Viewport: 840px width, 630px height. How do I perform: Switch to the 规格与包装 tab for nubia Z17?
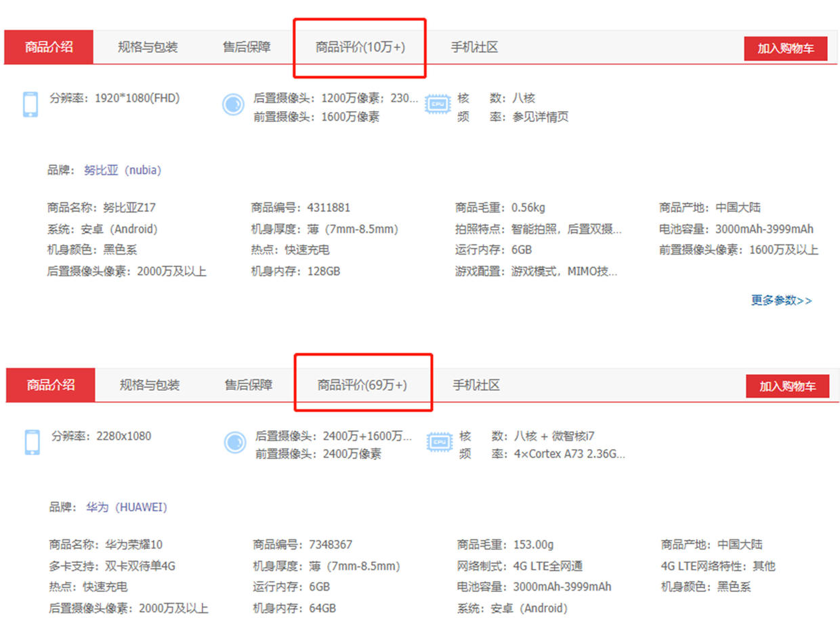(x=147, y=47)
